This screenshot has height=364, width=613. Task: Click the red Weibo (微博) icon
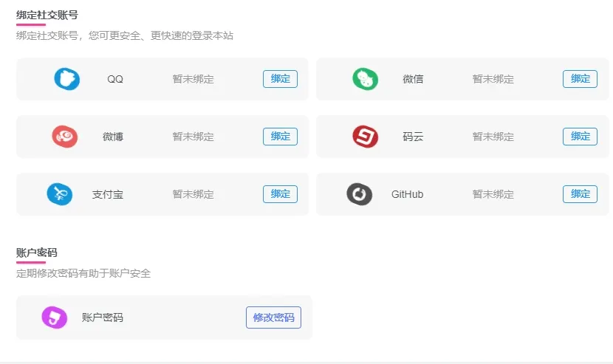[64, 137]
